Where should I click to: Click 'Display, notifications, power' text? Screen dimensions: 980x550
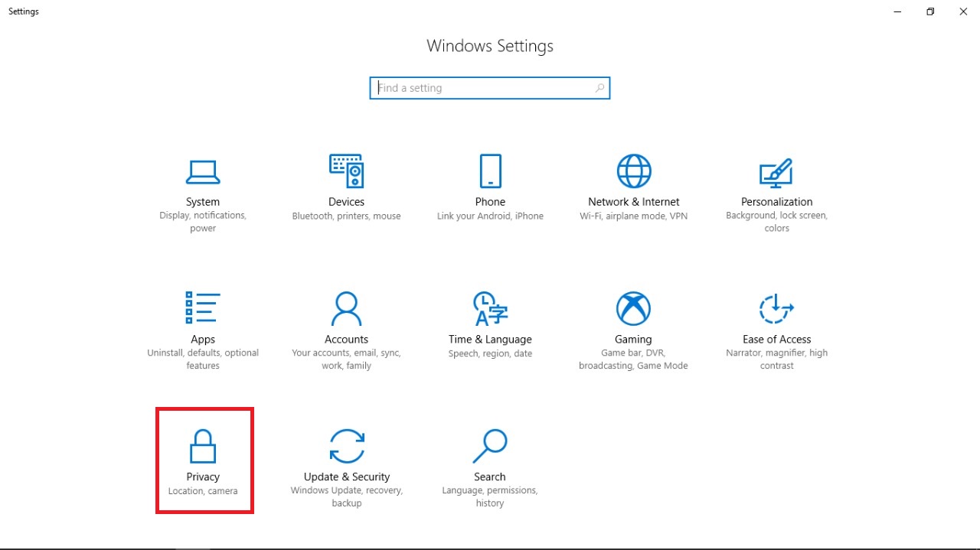pos(203,222)
